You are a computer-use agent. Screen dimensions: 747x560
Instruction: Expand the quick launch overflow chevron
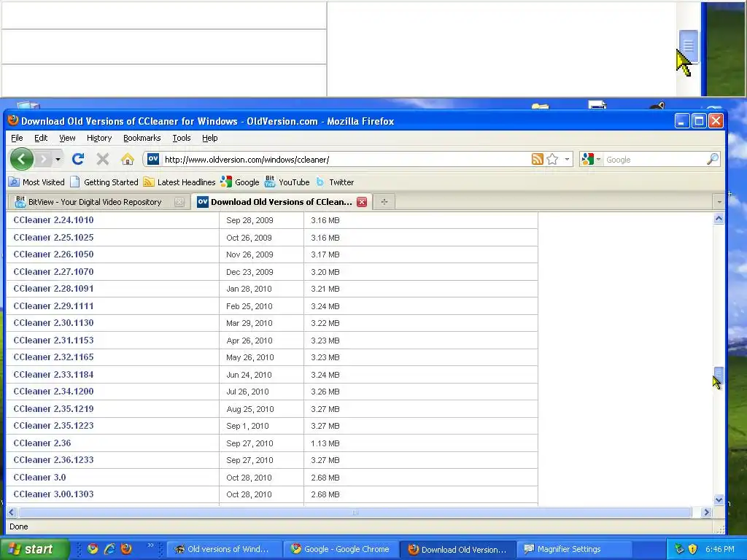pos(150,545)
